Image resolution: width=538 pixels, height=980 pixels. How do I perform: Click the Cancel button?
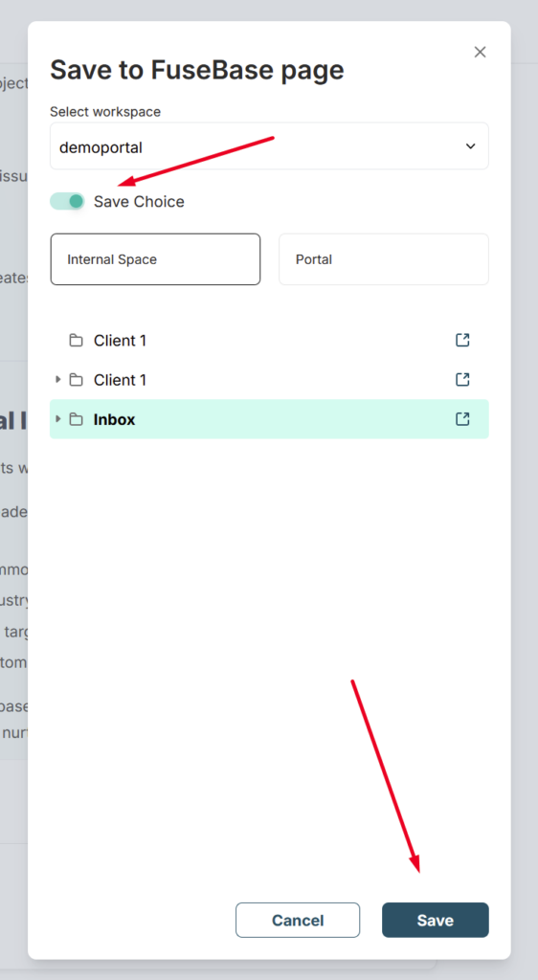pyautogui.click(x=298, y=920)
